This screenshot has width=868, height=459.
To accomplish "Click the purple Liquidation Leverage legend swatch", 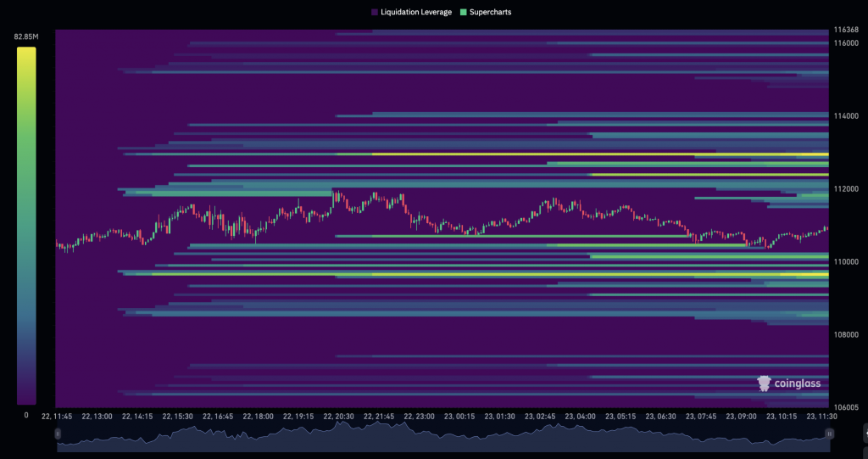I will [x=375, y=13].
